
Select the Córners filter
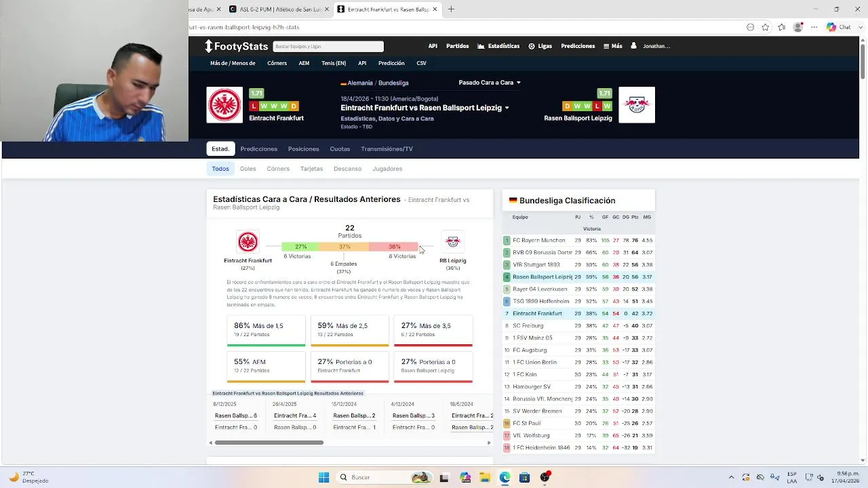click(x=278, y=169)
